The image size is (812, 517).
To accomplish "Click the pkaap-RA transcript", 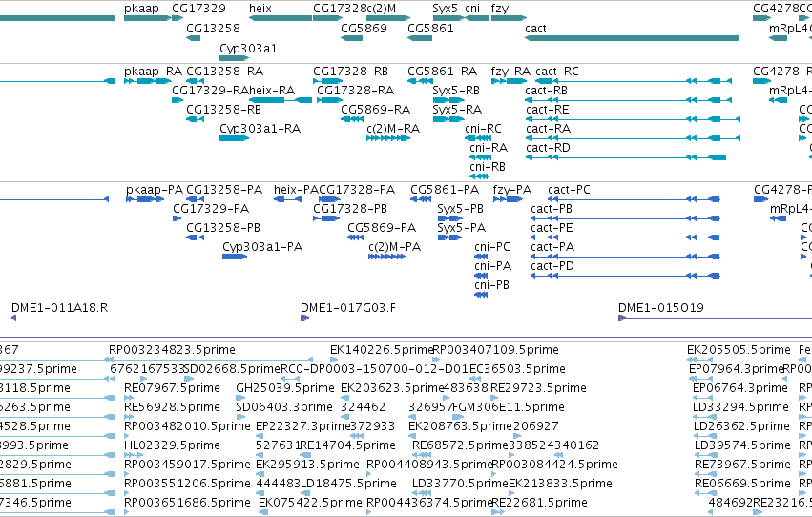I will point(148,81).
